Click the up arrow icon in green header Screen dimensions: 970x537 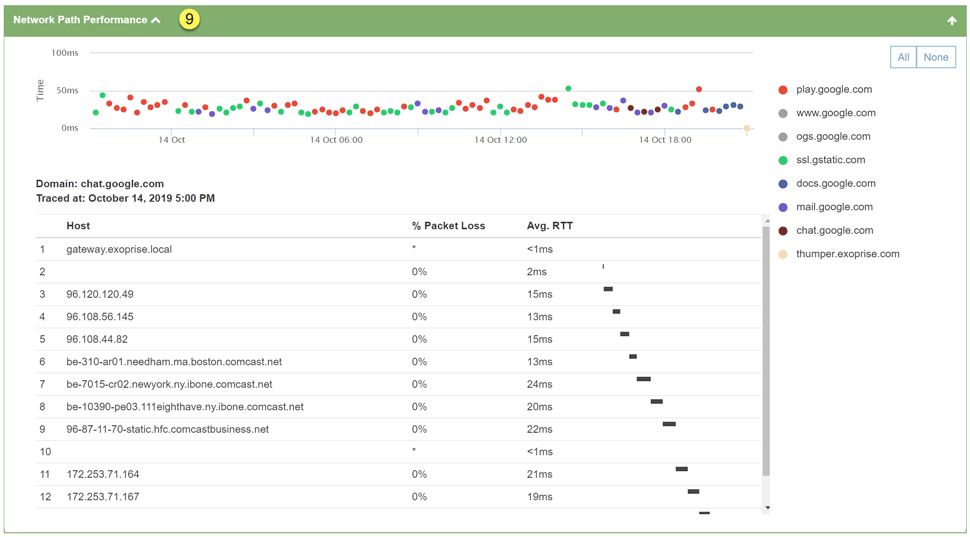[x=952, y=20]
